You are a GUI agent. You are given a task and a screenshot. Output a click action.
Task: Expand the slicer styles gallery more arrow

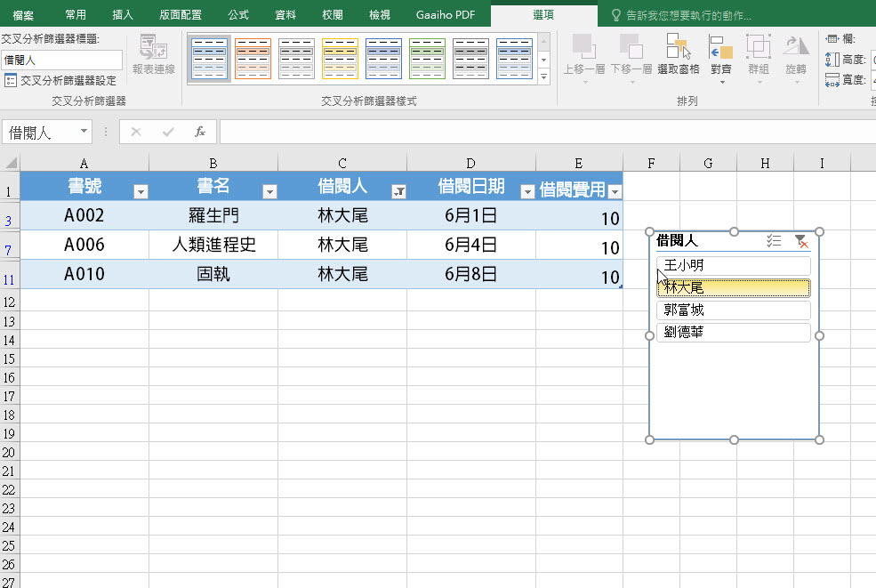pyautogui.click(x=544, y=77)
